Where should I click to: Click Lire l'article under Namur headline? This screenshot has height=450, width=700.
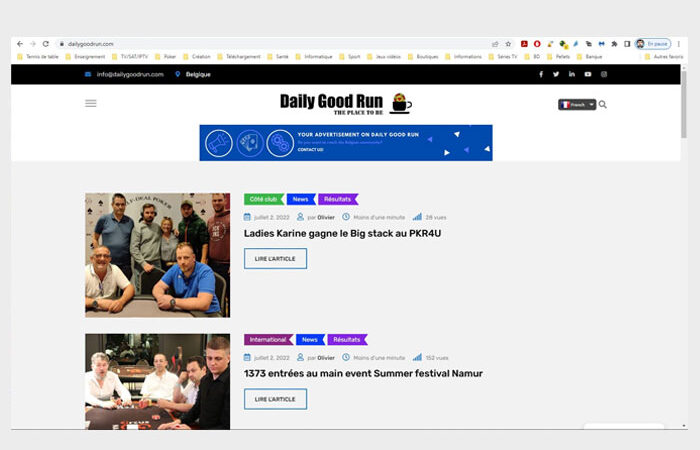coord(275,399)
